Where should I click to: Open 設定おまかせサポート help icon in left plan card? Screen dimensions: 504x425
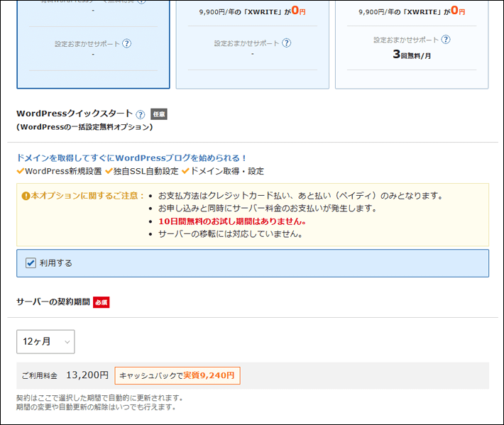coord(126,43)
